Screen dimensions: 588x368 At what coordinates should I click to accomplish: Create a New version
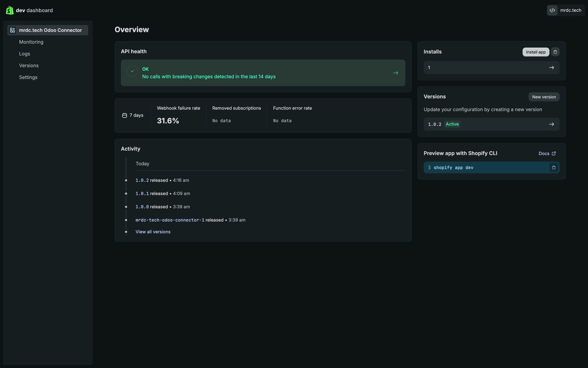(544, 97)
